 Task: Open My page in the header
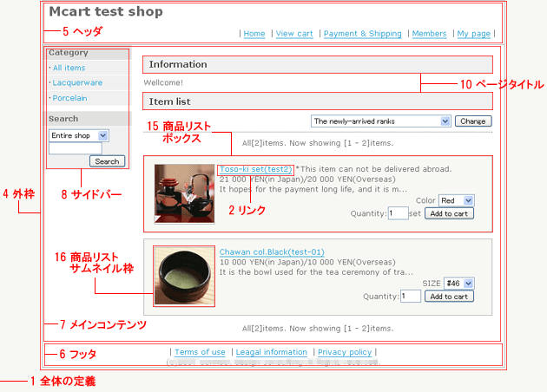point(473,34)
